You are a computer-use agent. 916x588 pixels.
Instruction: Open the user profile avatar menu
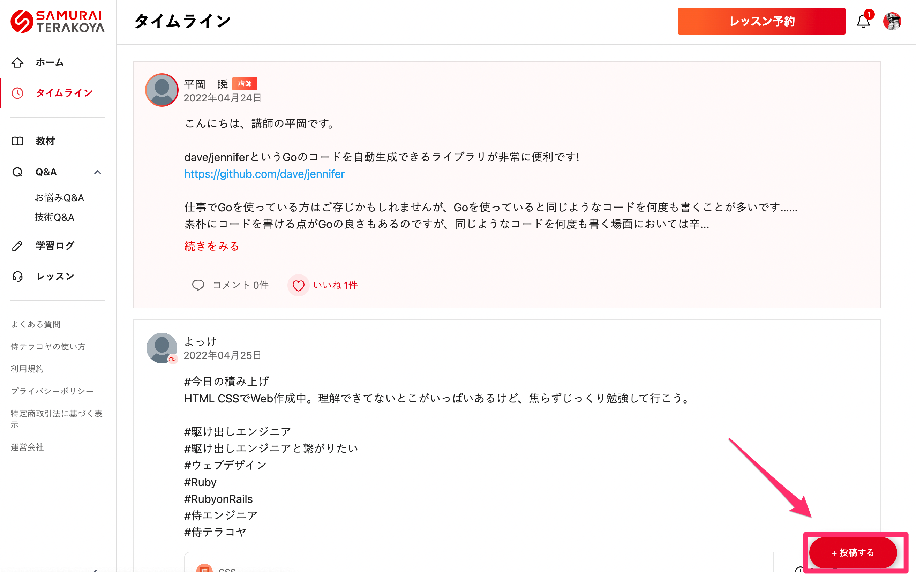point(892,21)
